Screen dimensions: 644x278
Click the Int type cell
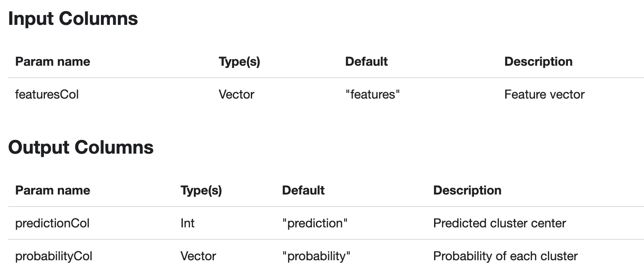click(x=187, y=223)
